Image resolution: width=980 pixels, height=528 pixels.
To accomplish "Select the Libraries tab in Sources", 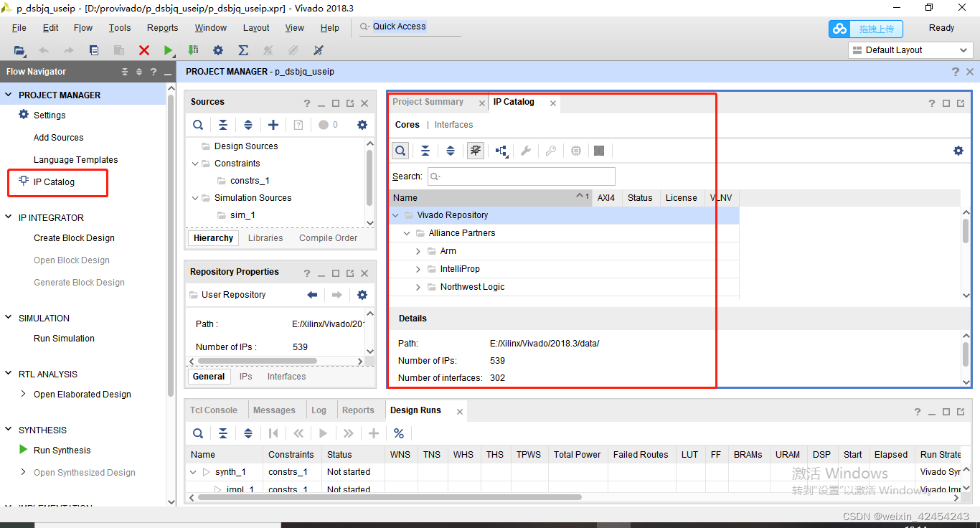I will (x=265, y=238).
